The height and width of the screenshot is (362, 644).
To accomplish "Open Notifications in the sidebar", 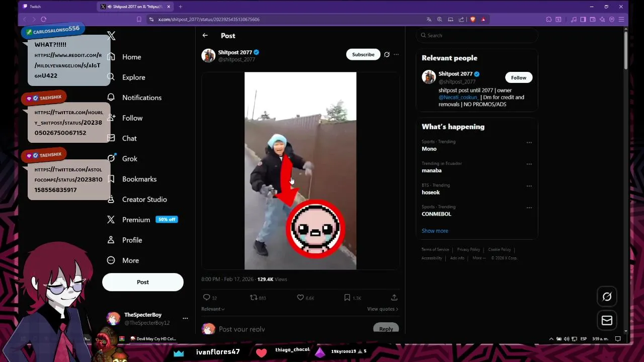I will [134, 98].
